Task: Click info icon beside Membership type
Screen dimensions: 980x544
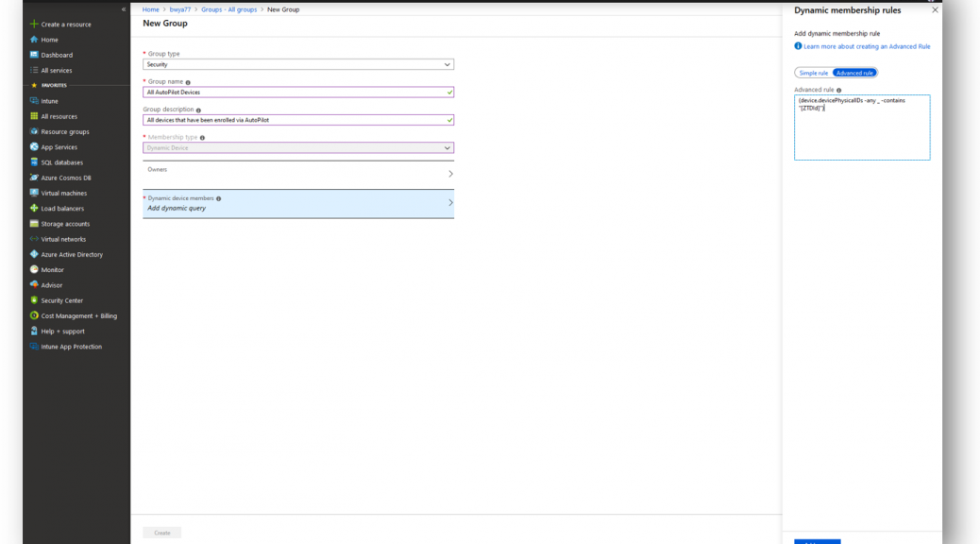Action: coord(202,138)
